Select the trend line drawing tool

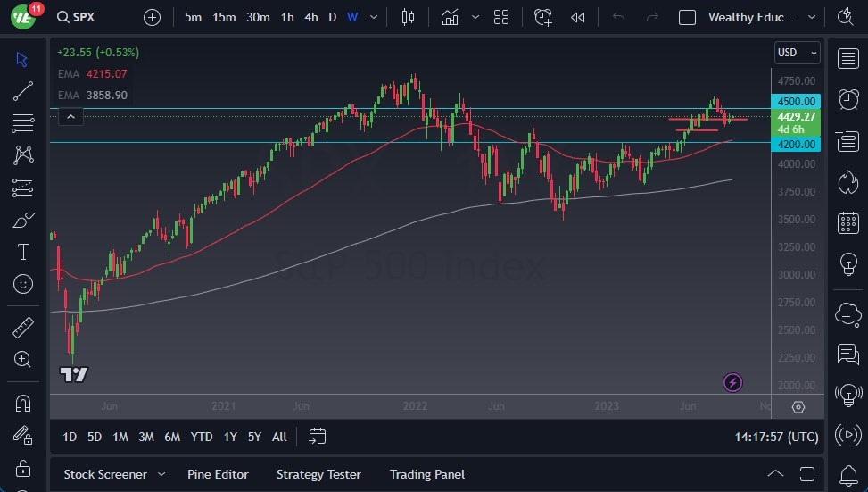click(23, 91)
